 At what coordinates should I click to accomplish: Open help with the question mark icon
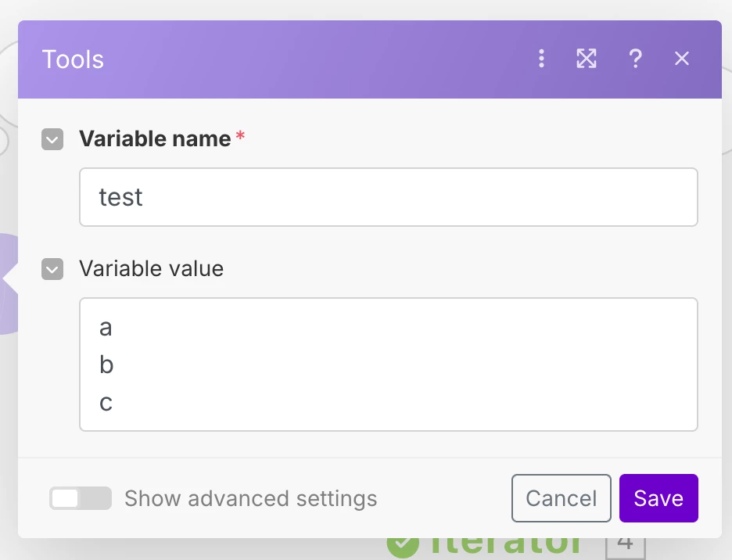(x=635, y=59)
